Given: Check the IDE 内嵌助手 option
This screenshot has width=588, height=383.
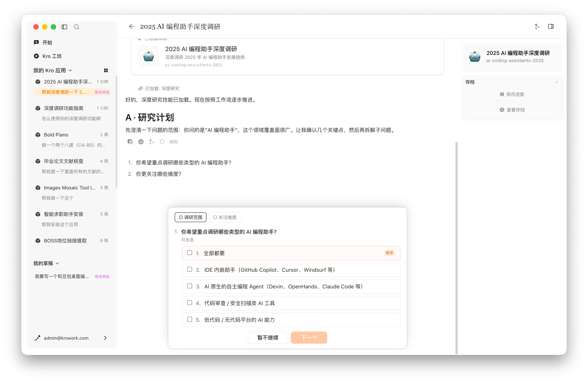Looking at the screenshot, I should click(x=189, y=269).
